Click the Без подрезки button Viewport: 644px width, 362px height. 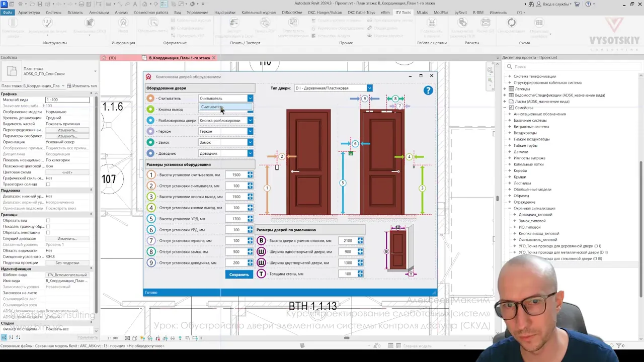(x=67, y=262)
